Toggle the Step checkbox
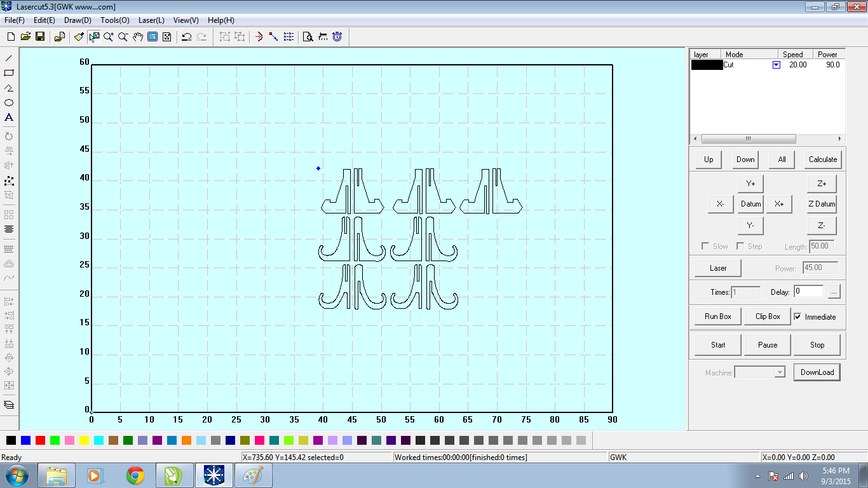Screen dimensions: 868x488 pos(740,246)
